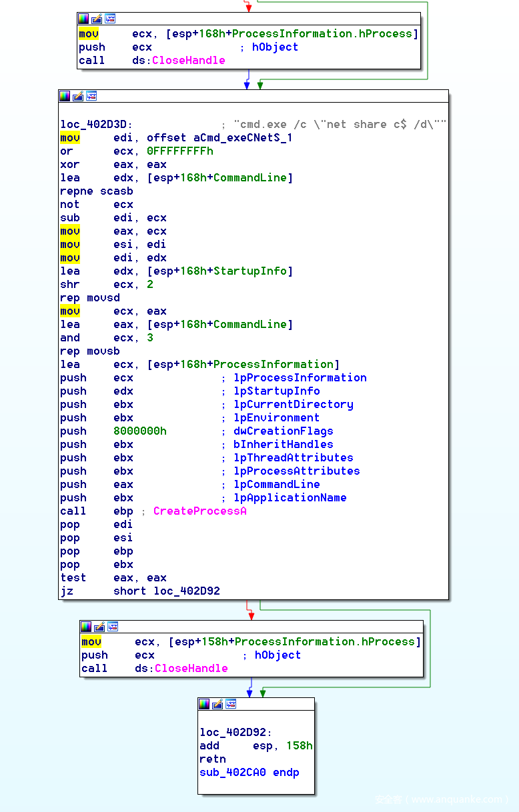Click the group nodes icon of the topmost block

(x=110, y=19)
